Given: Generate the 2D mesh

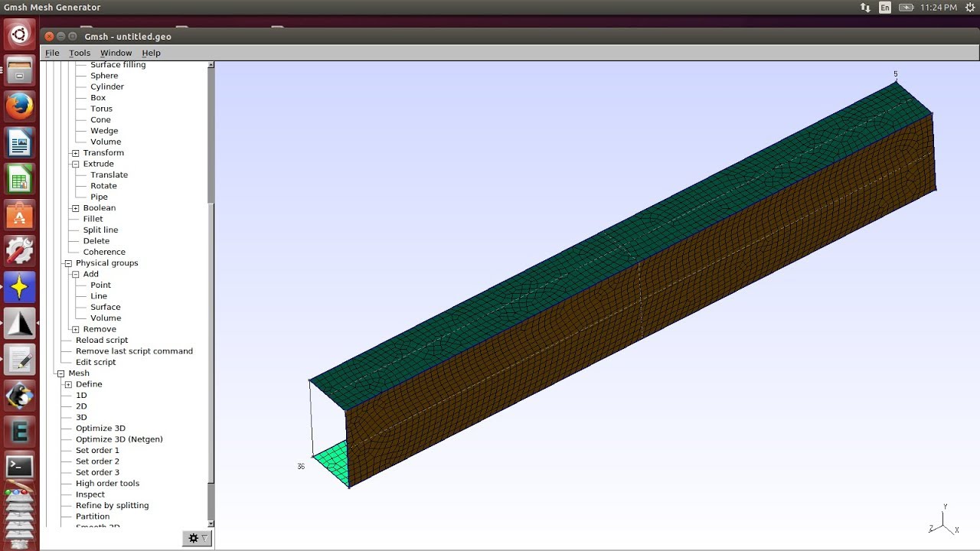Looking at the screenshot, I should (81, 406).
